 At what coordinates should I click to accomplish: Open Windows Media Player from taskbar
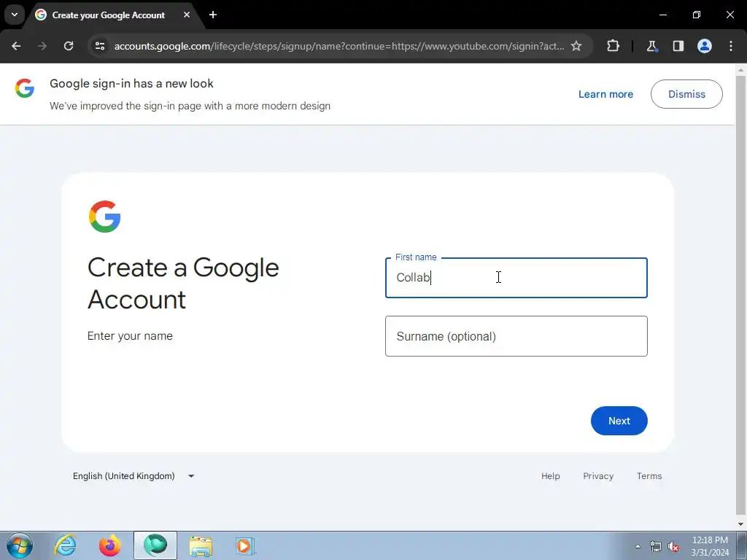tap(245, 546)
